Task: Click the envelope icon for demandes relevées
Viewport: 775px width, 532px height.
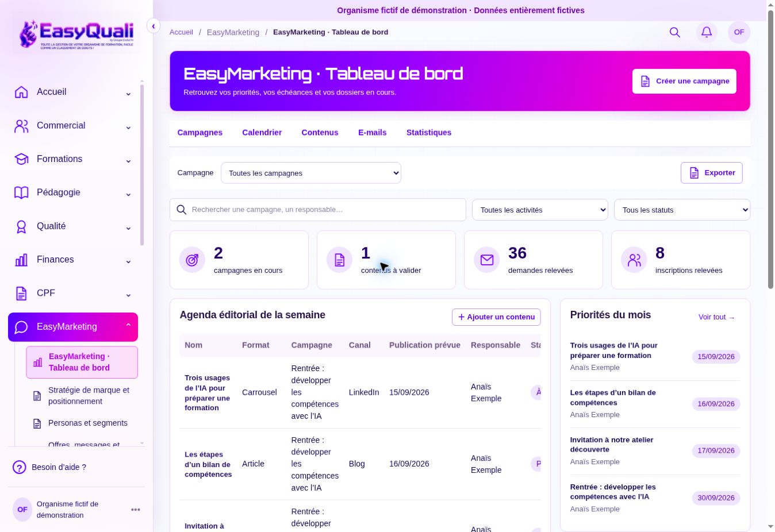Action: click(486, 260)
